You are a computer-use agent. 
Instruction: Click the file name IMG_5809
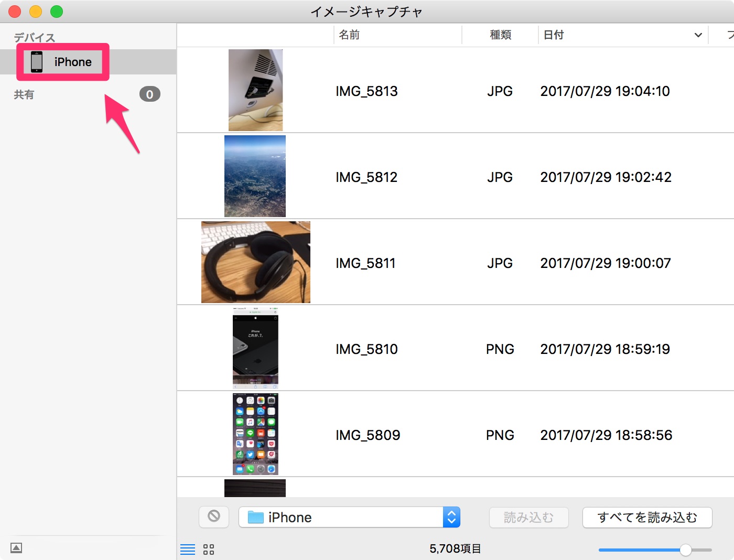point(368,435)
